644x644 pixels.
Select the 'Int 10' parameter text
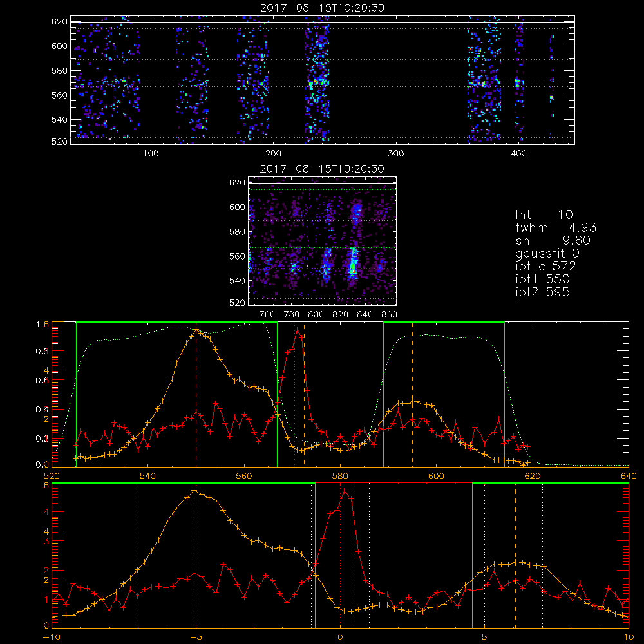pos(544,215)
